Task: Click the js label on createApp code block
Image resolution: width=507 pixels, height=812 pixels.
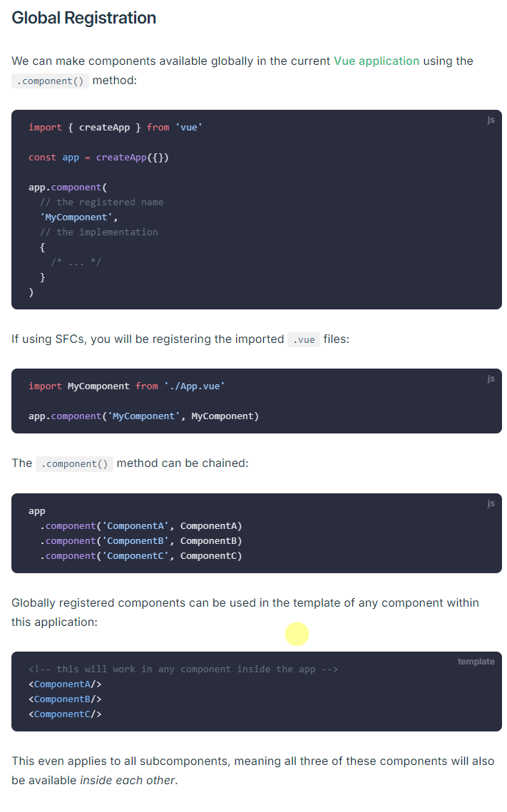Action: click(491, 120)
